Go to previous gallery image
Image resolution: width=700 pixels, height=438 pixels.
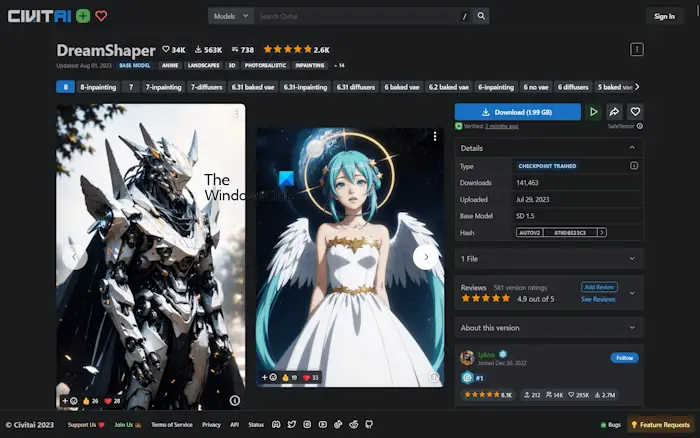coord(75,257)
